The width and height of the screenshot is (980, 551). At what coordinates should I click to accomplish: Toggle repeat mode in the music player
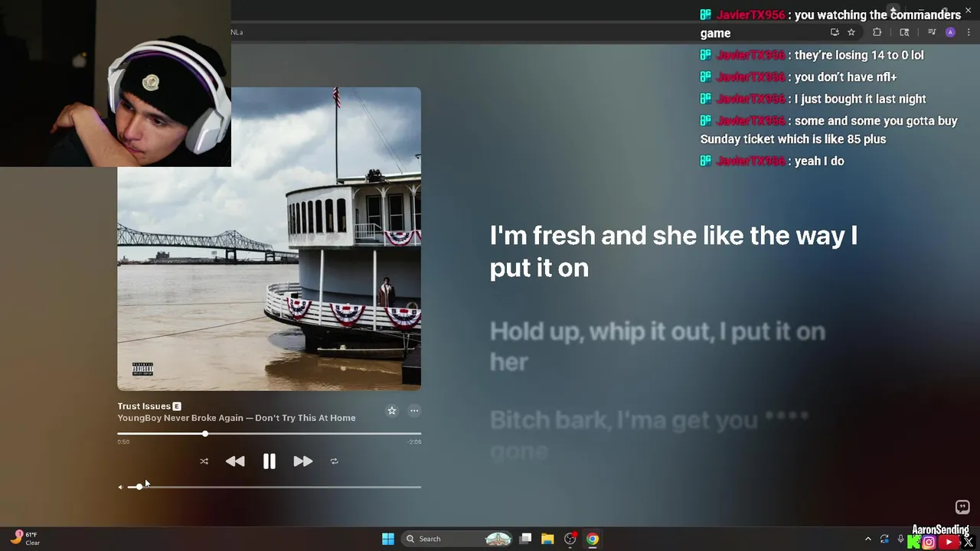pyautogui.click(x=334, y=461)
